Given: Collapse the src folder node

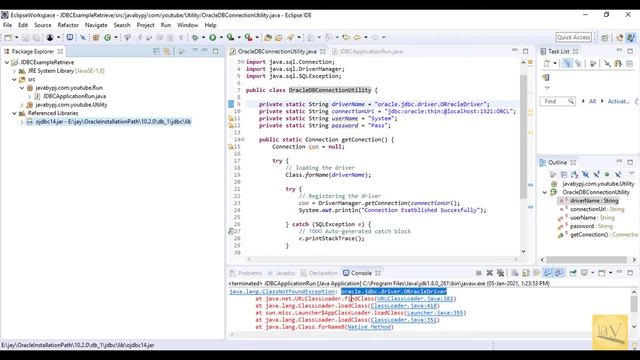Looking at the screenshot, I should 14,80.
